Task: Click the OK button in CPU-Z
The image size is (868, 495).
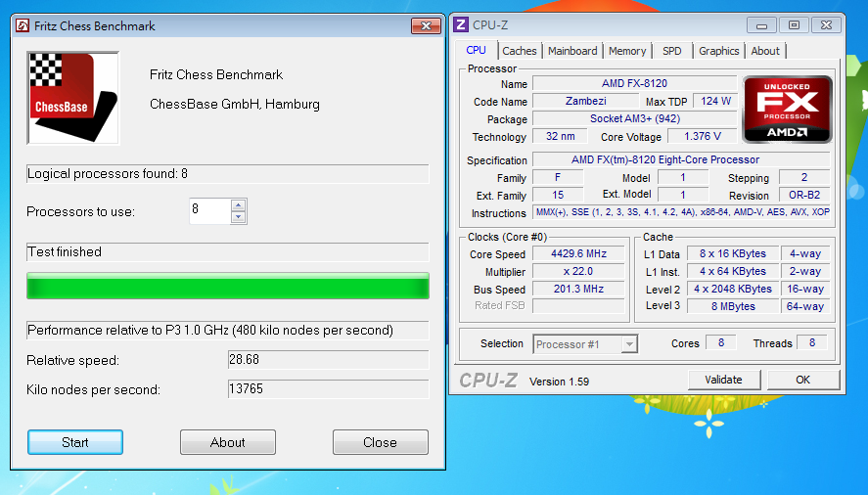Action: [802, 380]
